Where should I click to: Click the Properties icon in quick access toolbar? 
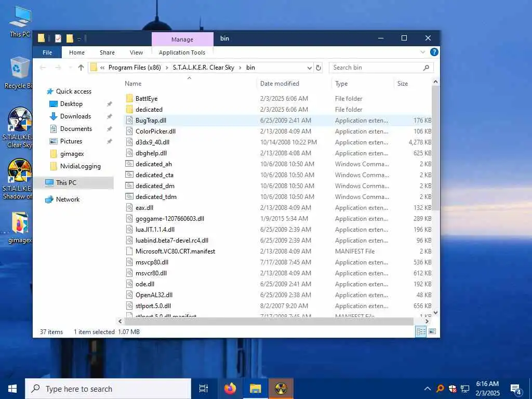[58, 38]
